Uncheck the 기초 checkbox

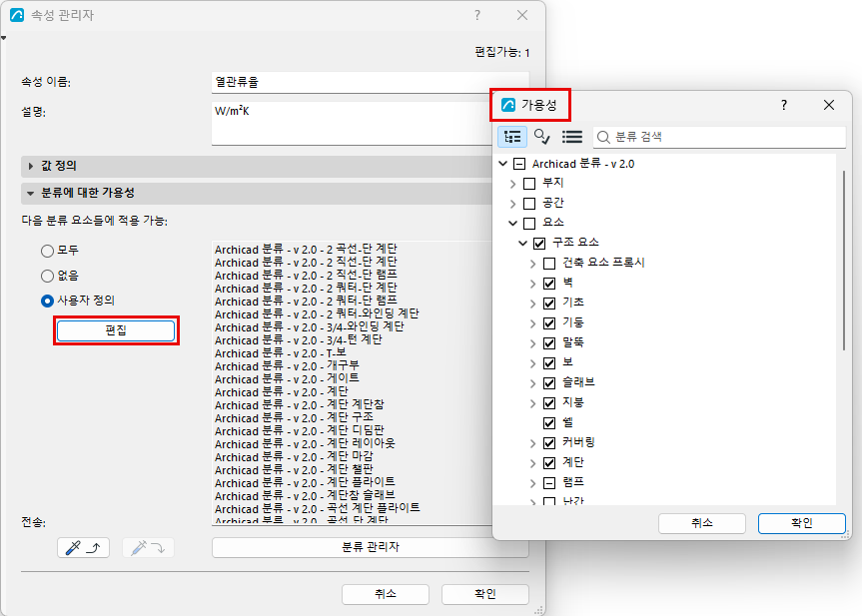point(549,304)
